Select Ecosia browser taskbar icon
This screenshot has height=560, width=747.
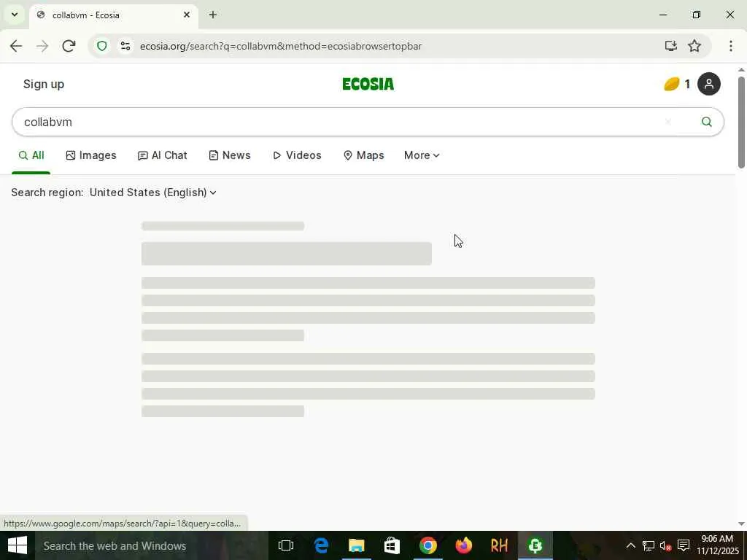535,545
